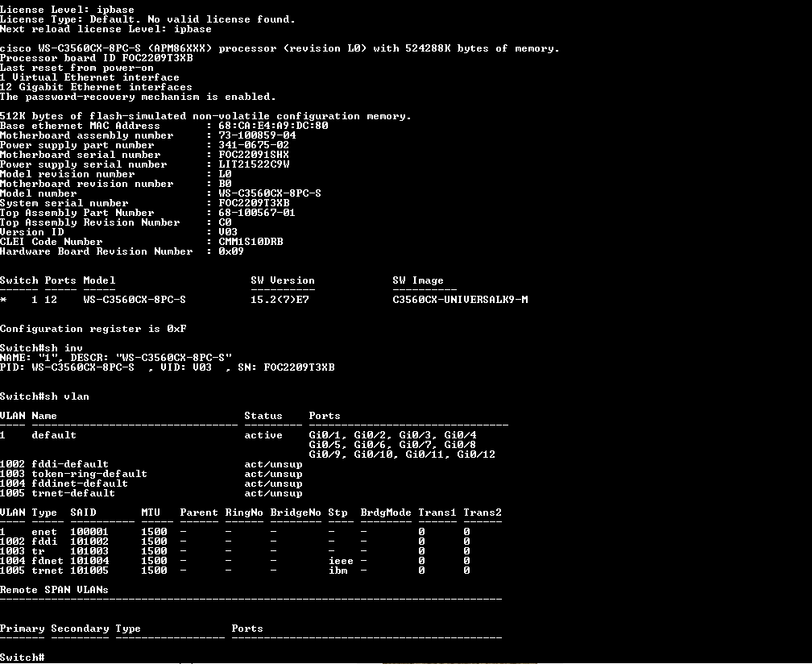Viewport: 812px width, 664px height.
Task: Click power supply part number 341-0675-02
Action: click(254, 145)
